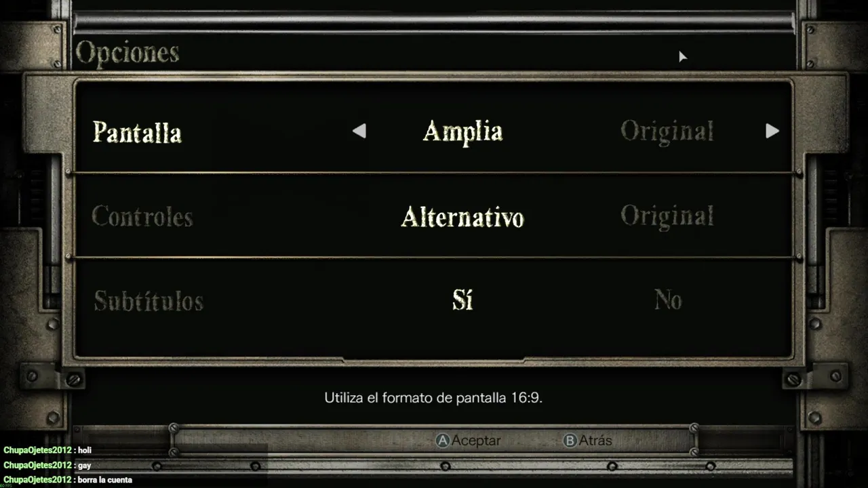Screen dimensions: 868x488
Task: Enable subtitles by selecting Sí
Action: click(462, 300)
